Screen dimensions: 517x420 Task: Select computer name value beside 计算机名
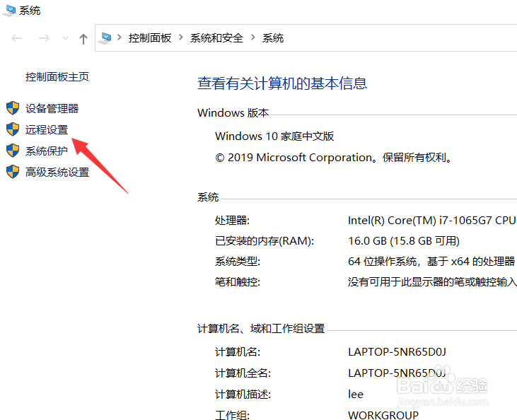pyautogui.click(x=397, y=351)
